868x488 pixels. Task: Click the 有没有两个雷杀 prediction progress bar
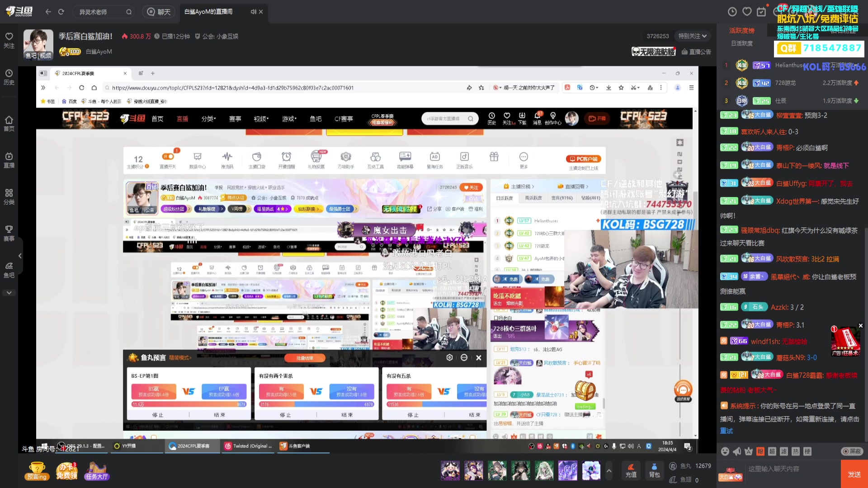point(316,404)
